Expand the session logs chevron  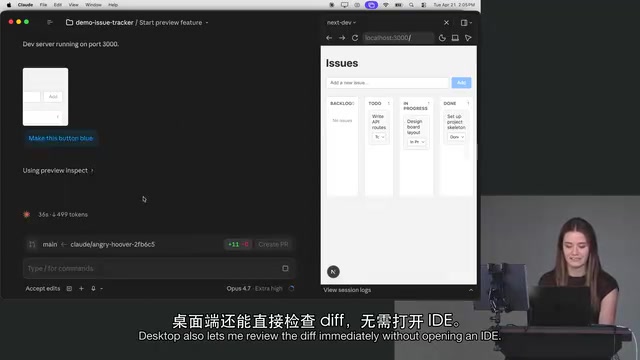click(471, 290)
